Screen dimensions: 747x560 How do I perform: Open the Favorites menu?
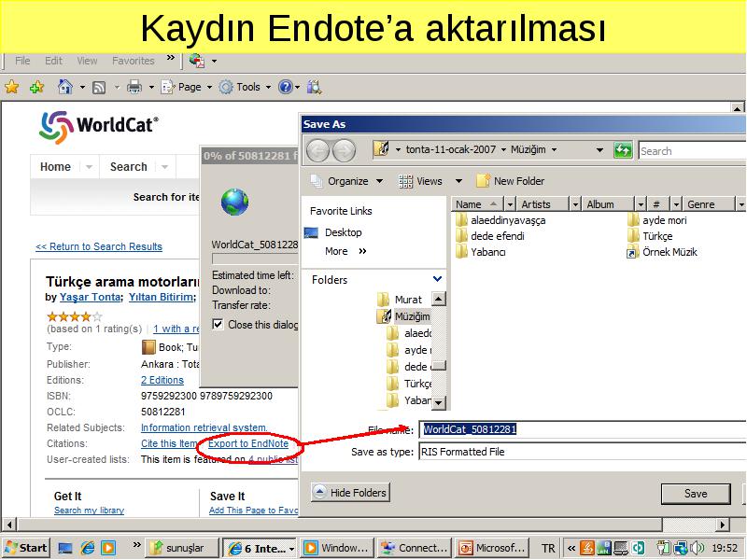(133, 61)
